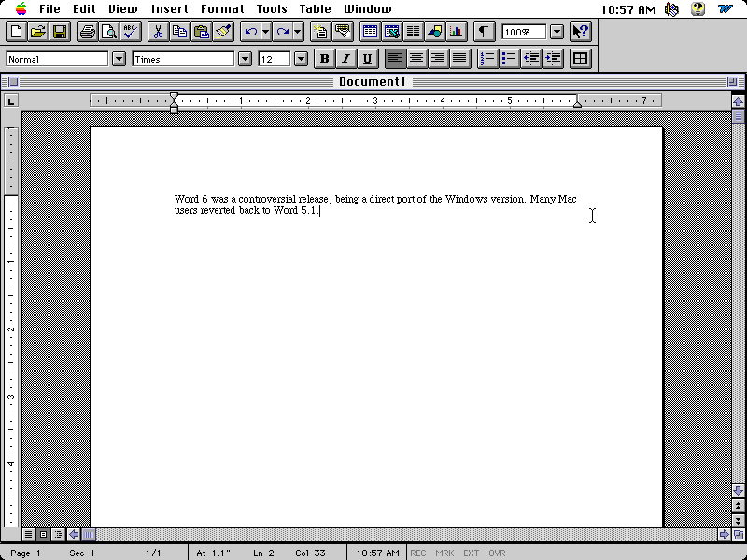Click the right indent marker on ruler
This screenshot has width=747, height=560.
point(577,104)
